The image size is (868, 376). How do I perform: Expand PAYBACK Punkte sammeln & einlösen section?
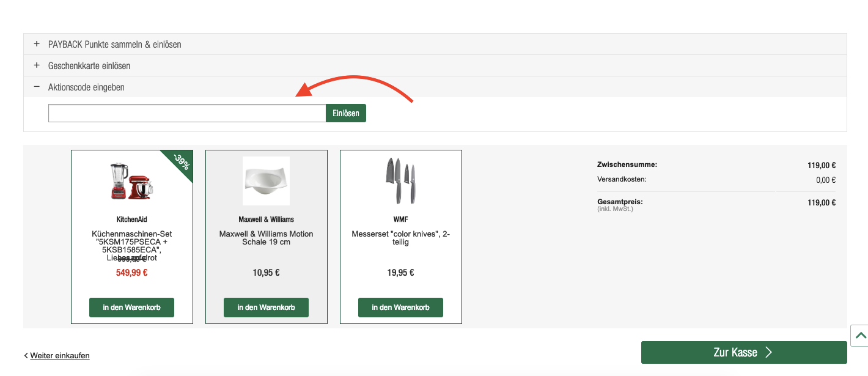pos(435,44)
